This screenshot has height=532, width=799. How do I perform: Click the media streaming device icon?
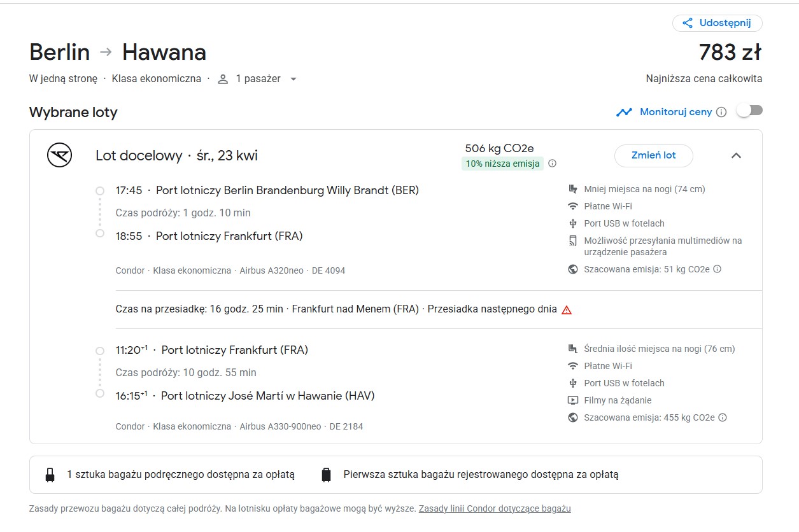point(573,241)
